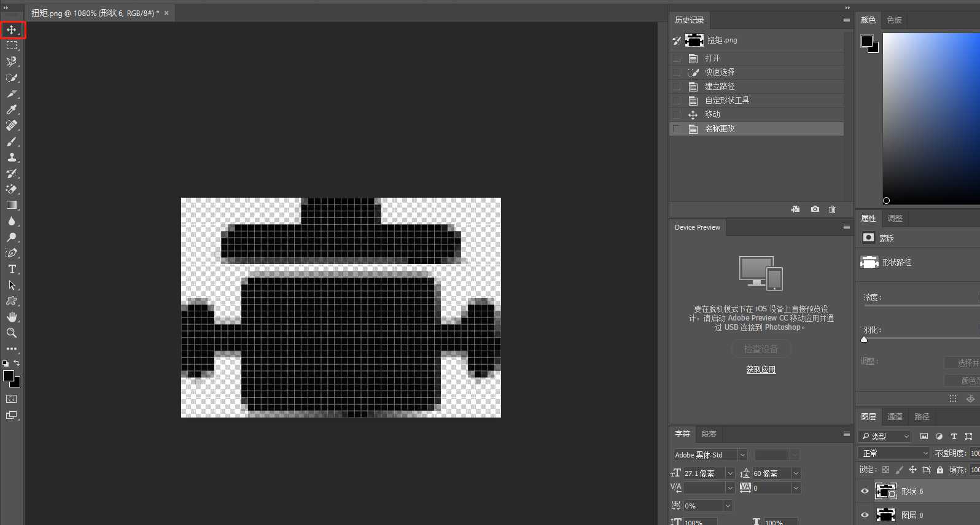Select the Hand tool
The height and width of the screenshot is (525, 980).
pyautogui.click(x=12, y=317)
